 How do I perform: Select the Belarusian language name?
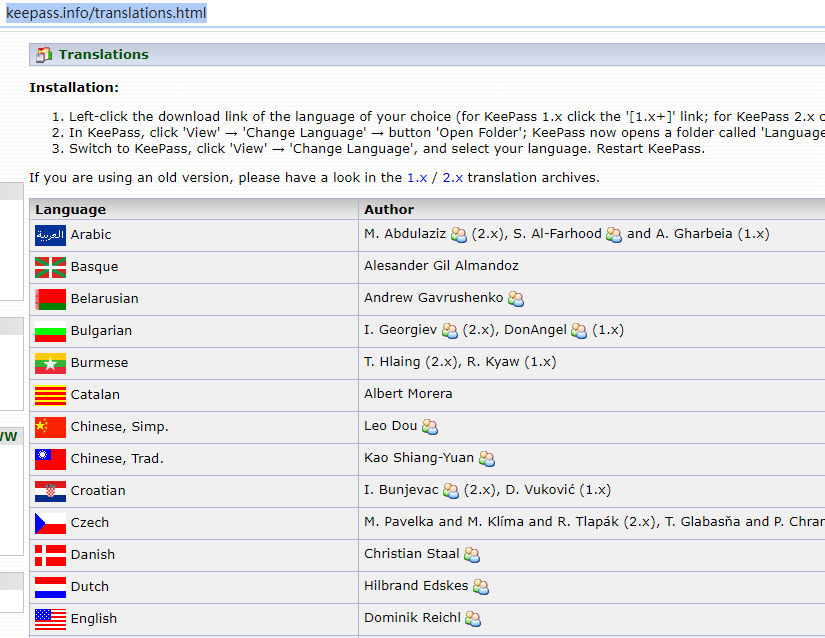coord(105,299)
